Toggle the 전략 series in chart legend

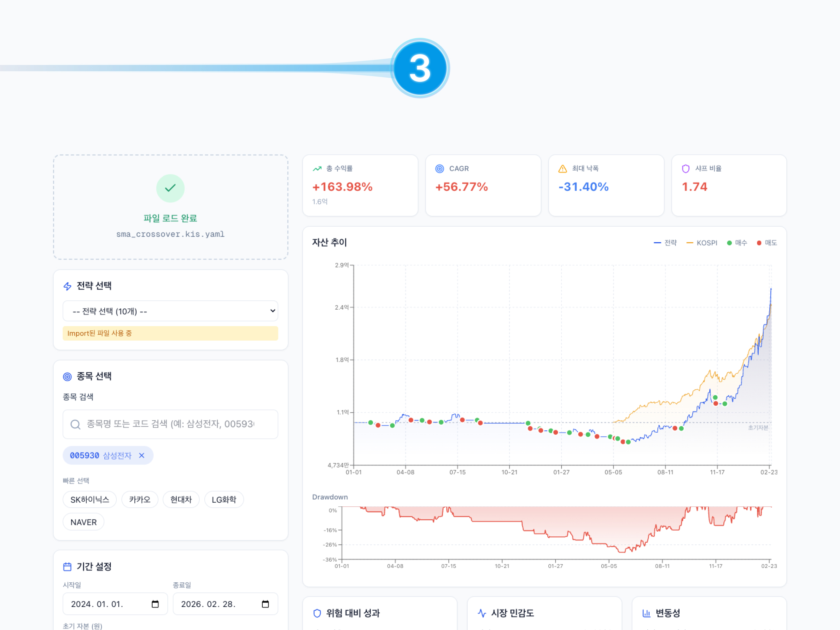pyautogui.click(x=665, y=243)
